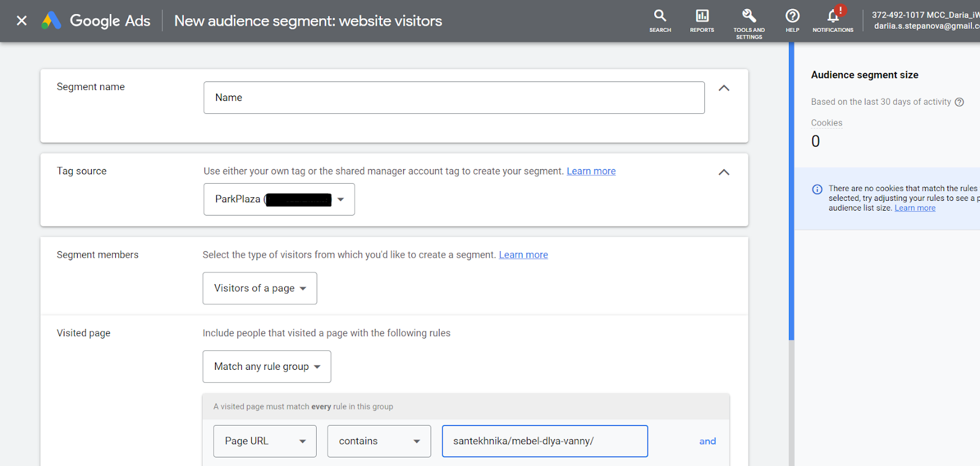
Task: Open the Page URL rule dropdown
Action: pos(265,442)
